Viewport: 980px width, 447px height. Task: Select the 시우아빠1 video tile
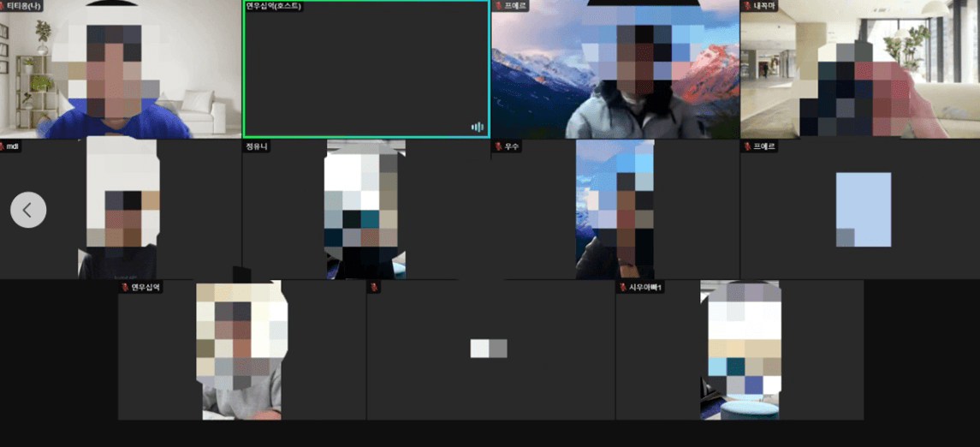tap(740, 350)
